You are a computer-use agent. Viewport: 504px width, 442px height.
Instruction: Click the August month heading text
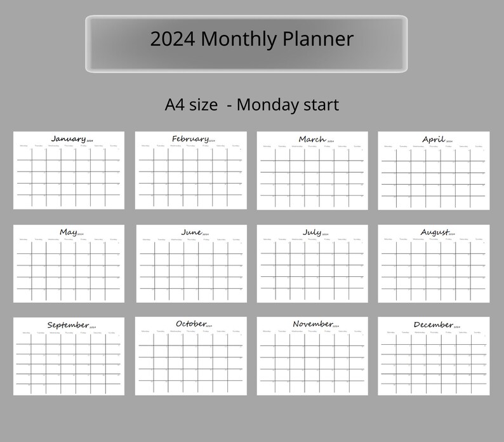(435, 232)
